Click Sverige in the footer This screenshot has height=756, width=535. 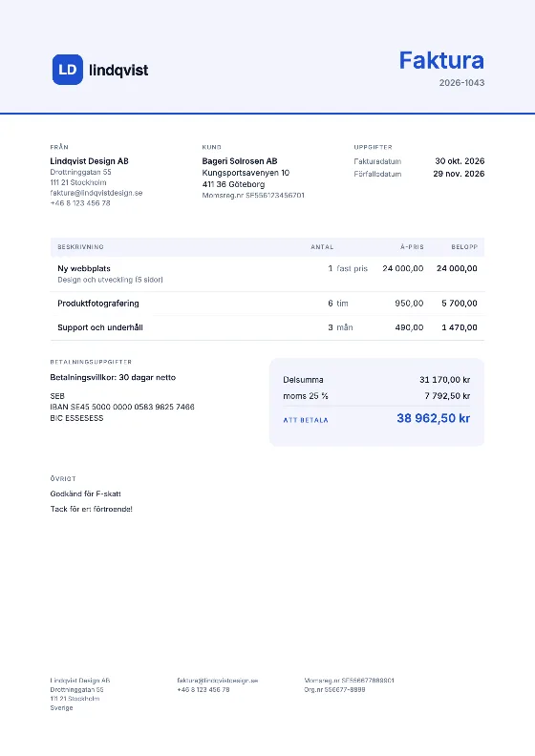61,707
